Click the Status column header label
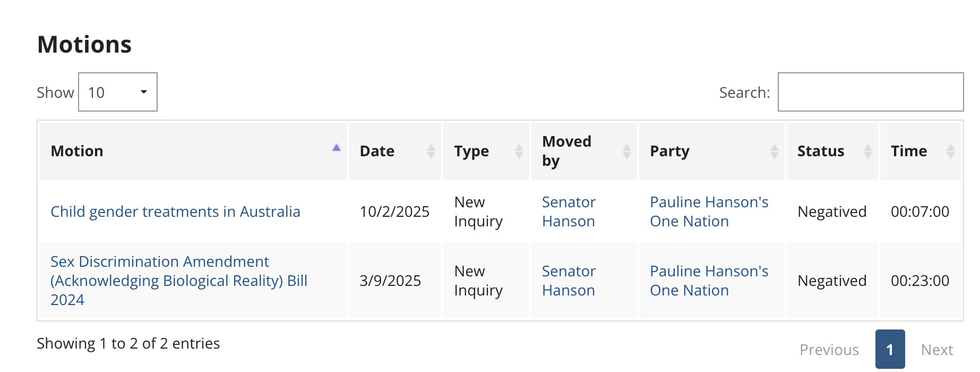 point(820,151)
